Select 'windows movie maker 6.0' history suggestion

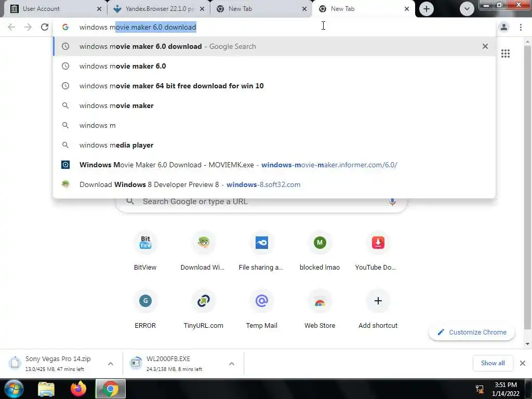coord(274,66)
